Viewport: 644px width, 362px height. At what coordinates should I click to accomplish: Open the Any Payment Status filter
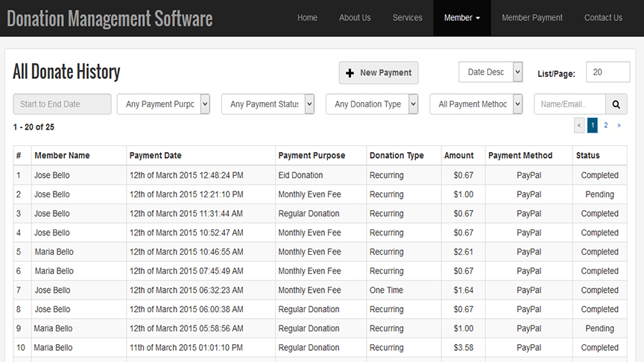pyautogui.click(x=268, y=104)
